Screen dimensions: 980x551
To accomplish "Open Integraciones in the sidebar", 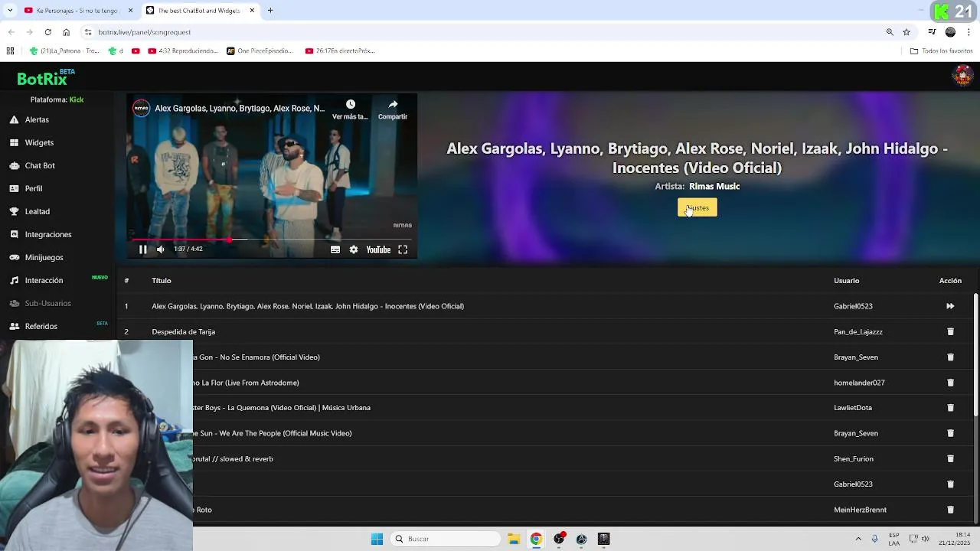I will [48, 235].
